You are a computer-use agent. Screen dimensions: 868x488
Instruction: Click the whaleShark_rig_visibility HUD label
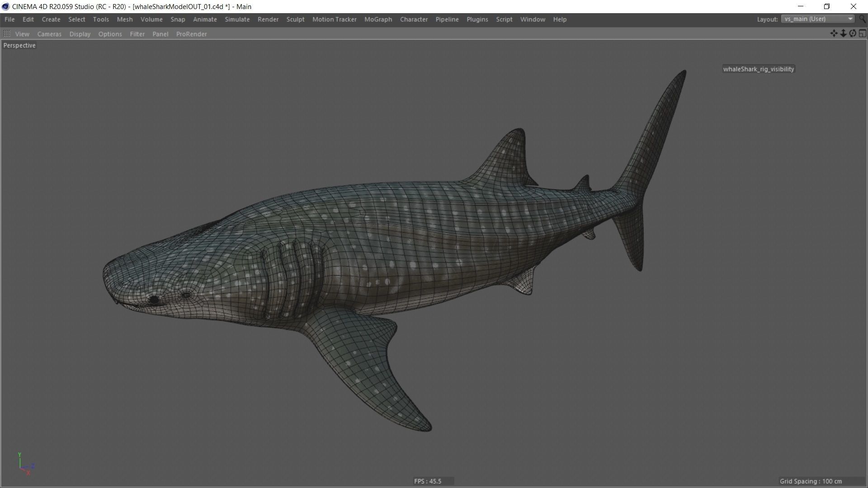(759, 69)
